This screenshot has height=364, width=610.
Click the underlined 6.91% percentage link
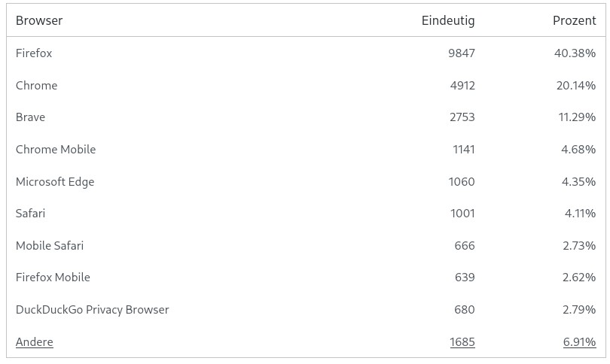(x=579, y=342)
